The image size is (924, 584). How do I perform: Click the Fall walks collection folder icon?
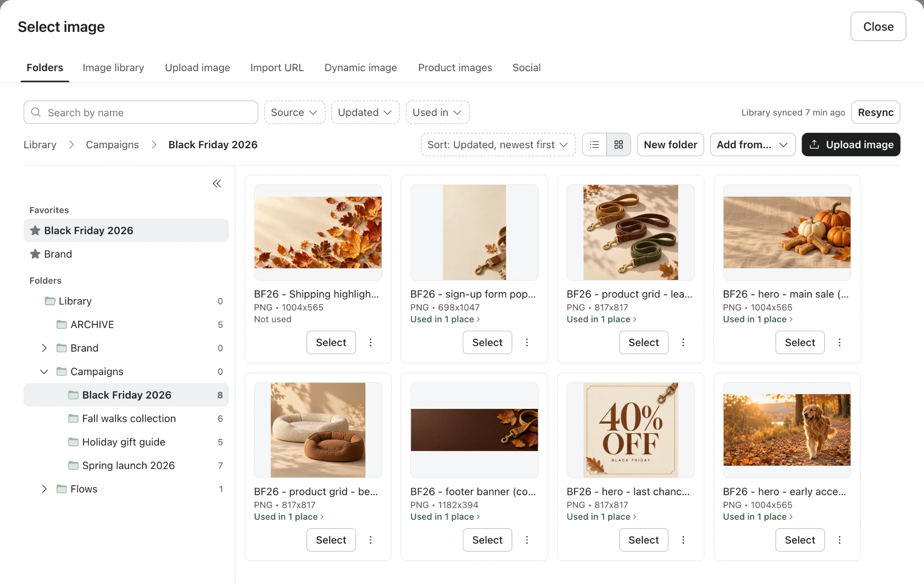pos(73,418)
